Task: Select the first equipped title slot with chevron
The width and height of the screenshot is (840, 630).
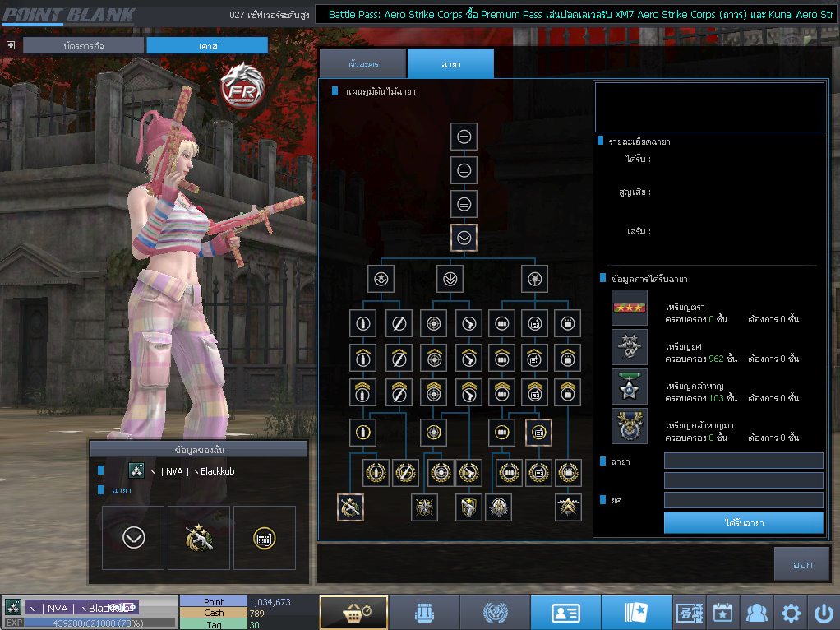Action: tap(133, 538)
